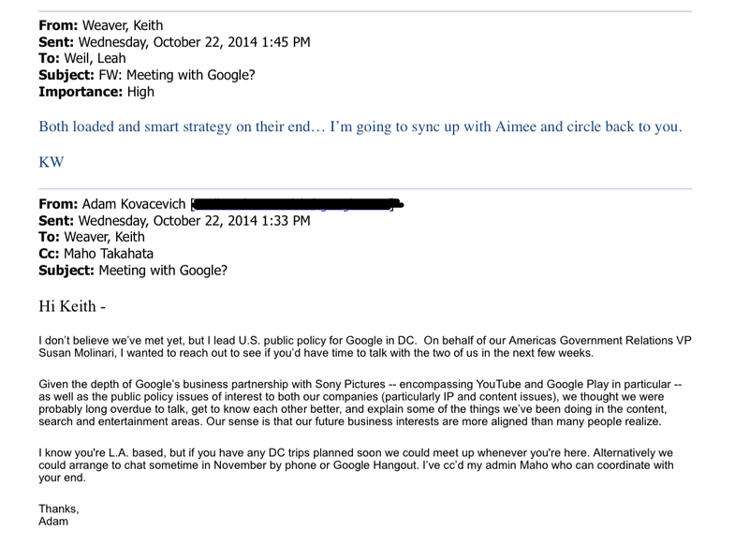Click the original subject Meeting with Google?
Screen dimensions: 749x560
(x=163, y=271)
